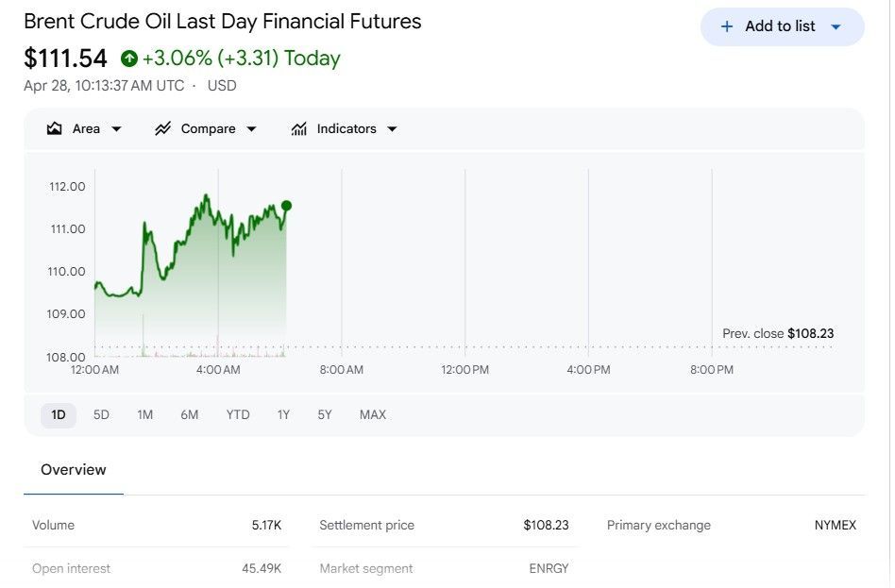Click the plus icon in Add to list
The width and height of the screenshot is (895, 588).
point(727,26)
